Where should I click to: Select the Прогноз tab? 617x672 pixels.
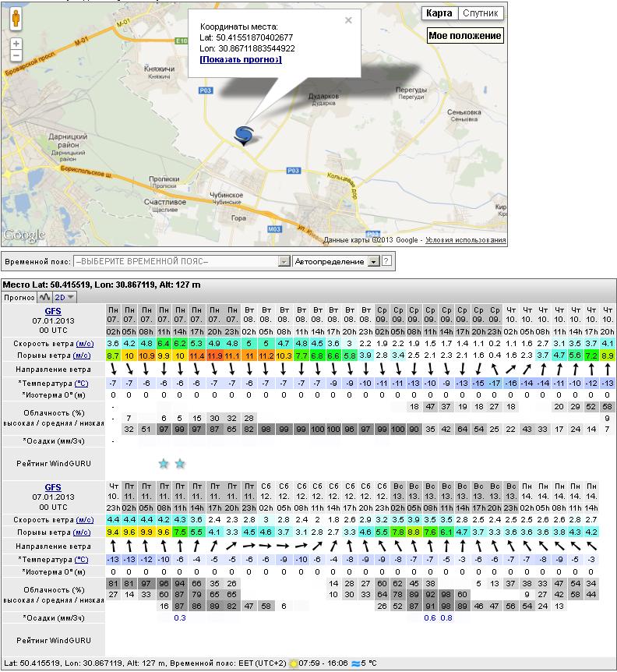(x=19, y=297)
